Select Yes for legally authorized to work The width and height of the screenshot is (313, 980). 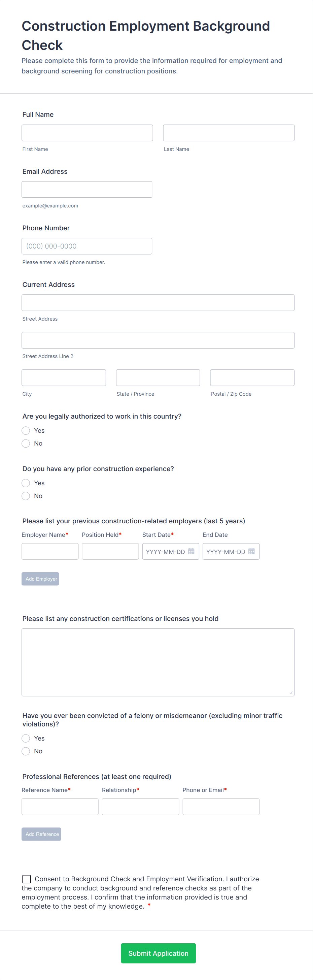click(26, 430)
